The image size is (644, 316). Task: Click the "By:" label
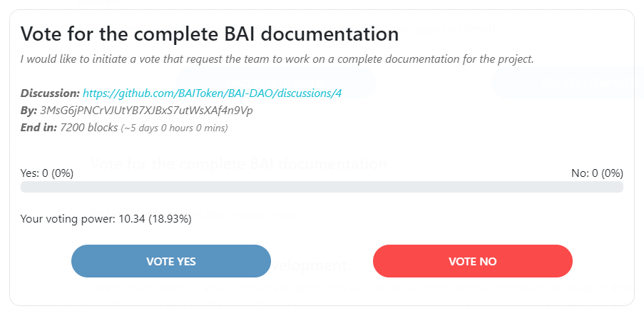[x=29, y=111]
